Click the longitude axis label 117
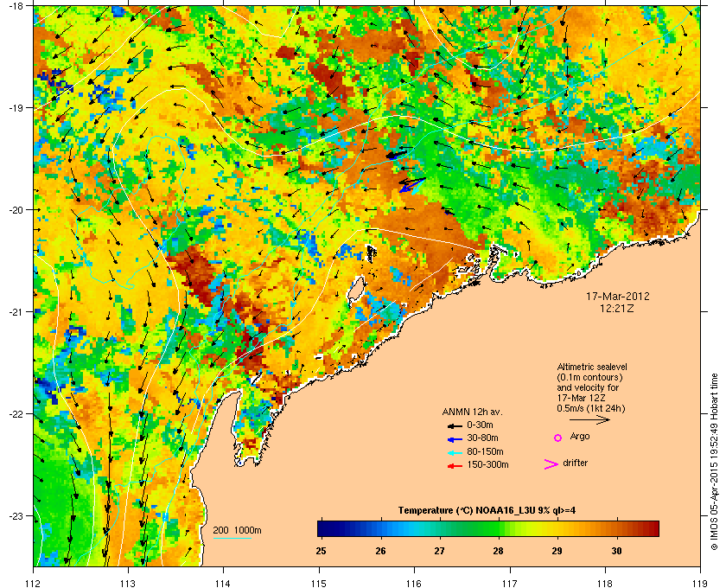 (510, 583)
